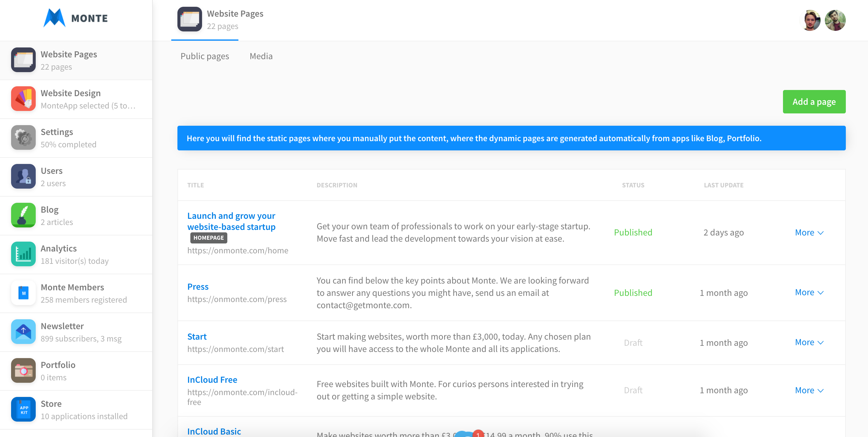868x437 pixels.
Task: Open the Website Design color fan icon
Action: pyautogui.click(x=23, y=98)
